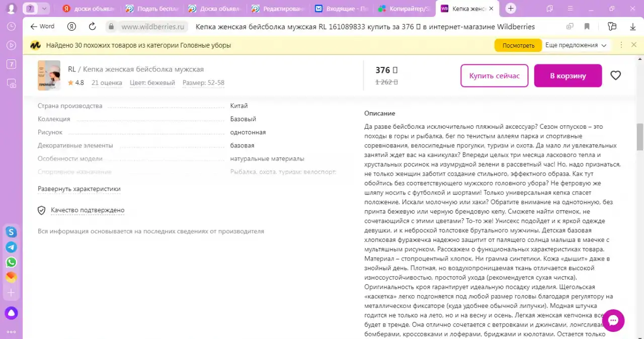Screen dimensions: 644x339
Task: Open the browser profile avatar
Action: coord(11,9)
